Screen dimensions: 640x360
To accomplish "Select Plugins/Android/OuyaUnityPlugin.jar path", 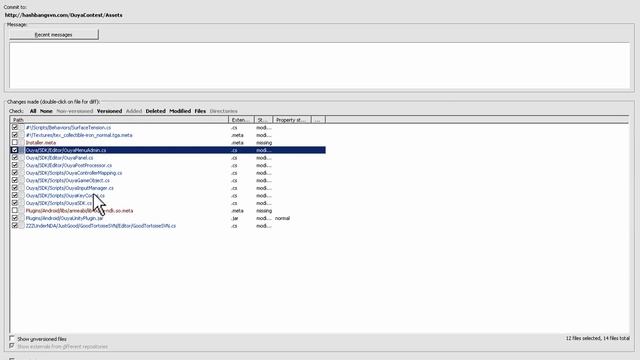I will 64,218.
